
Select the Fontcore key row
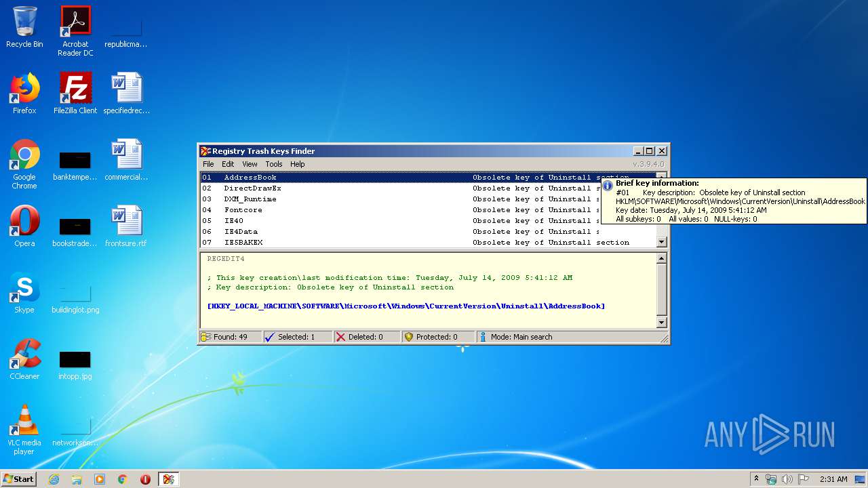tap(429, 210)
